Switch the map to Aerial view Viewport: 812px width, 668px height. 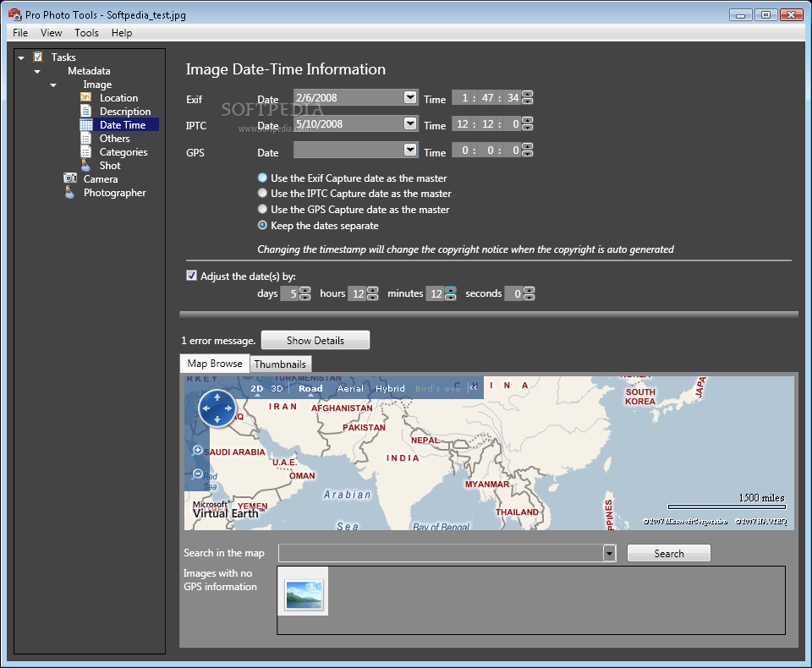point(350,389)
